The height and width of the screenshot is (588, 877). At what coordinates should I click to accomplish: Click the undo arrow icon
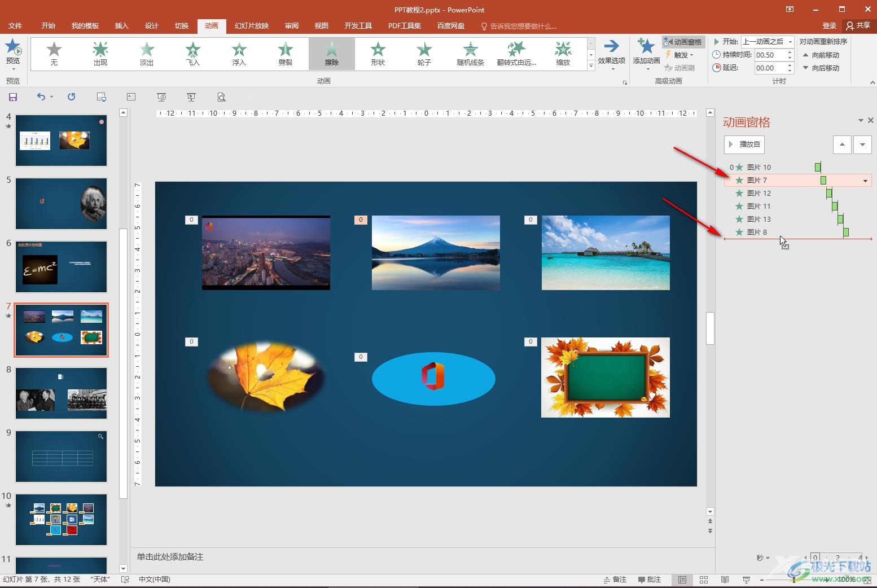click(x=41, y=97)
